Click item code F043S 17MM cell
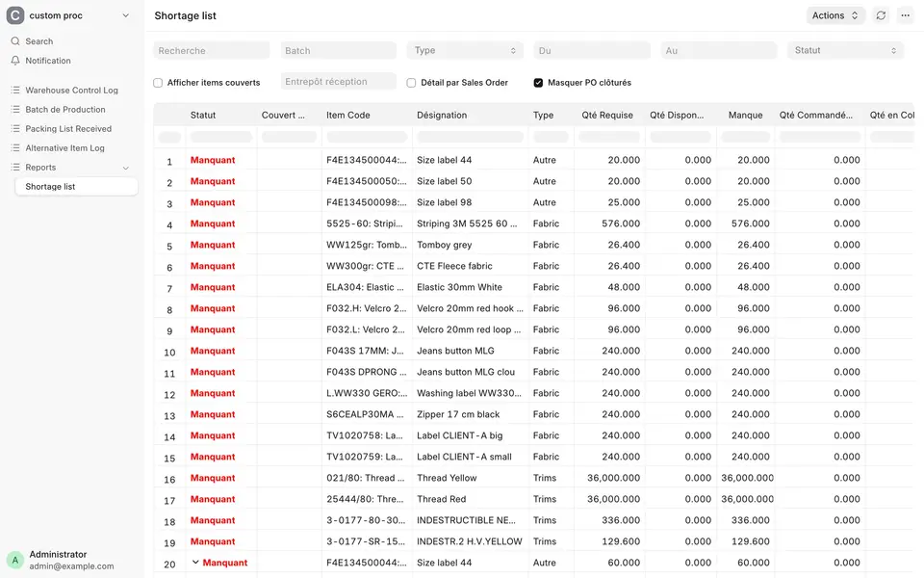Screen dimensions: 924x578 pos(366,351)
